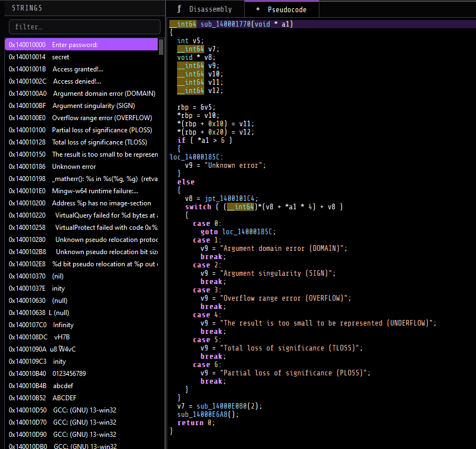Select 'Partial loss of significance (PLOSS)' in strings list
This screenshot has height=449, width=476.
(x=81, y=130)
